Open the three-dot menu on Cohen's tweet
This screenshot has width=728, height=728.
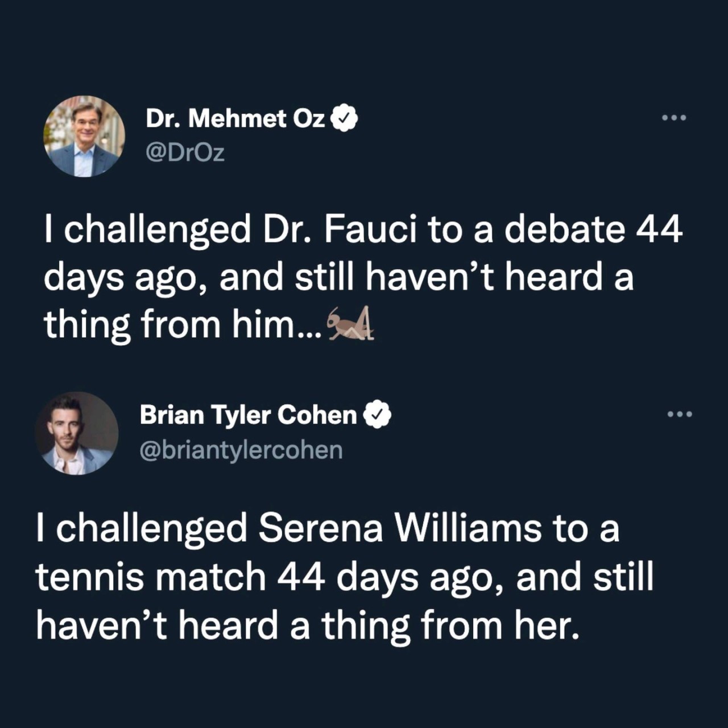click(680, 414)
